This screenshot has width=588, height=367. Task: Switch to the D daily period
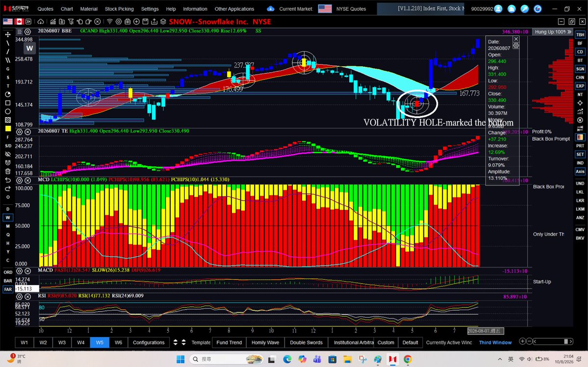pos(7,209)
